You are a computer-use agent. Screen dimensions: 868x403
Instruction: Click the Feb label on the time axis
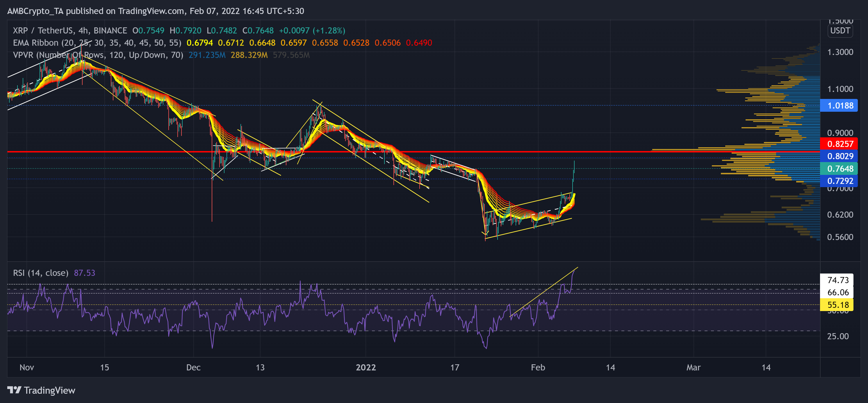point(538,368)
